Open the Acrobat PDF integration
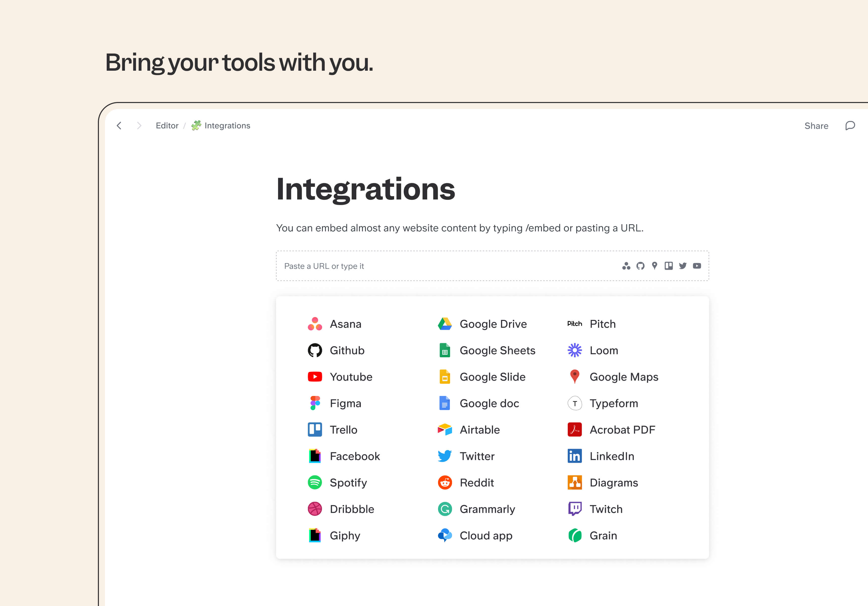Image resolution: width=868 pixels, height=606 pixels. (x=622, y=430)
